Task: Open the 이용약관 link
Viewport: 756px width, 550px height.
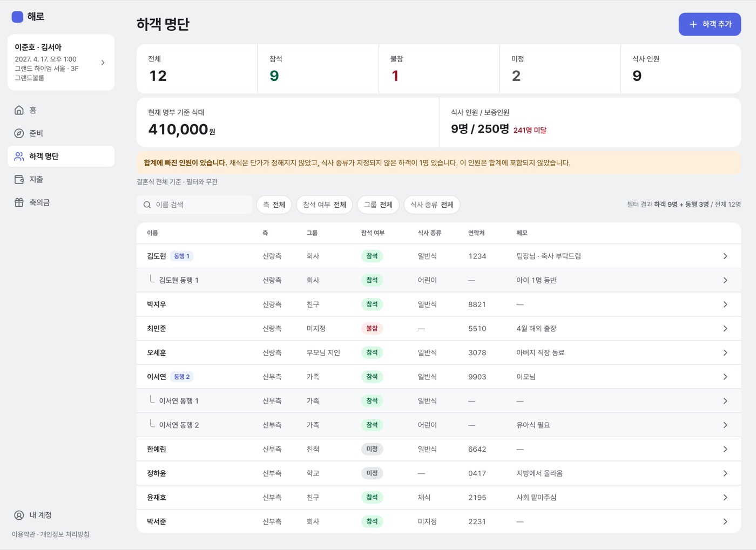Action: point(24,534)
